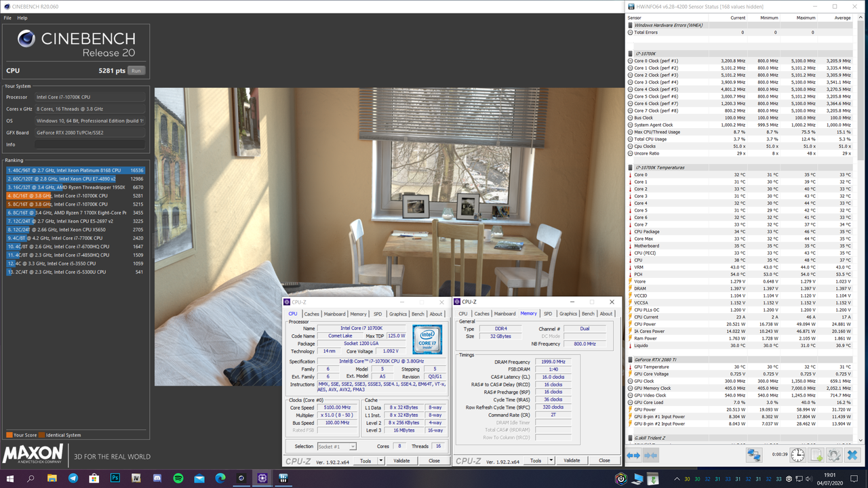Open the File menu in Cinebench
Image resolution: width=868 pixels, height=488 pixels.
(7, 18)
